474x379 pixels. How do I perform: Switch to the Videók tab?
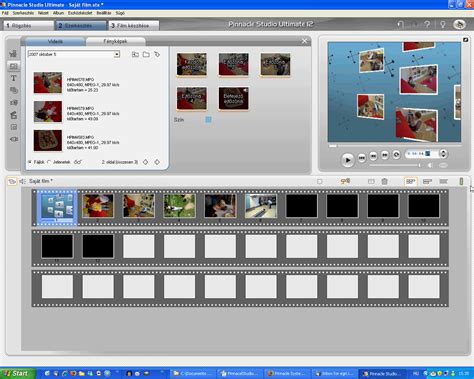click(55, 42)
